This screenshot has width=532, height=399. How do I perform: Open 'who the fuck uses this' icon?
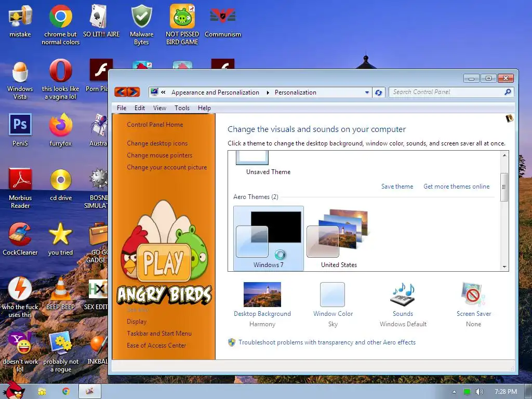[20, 298]
